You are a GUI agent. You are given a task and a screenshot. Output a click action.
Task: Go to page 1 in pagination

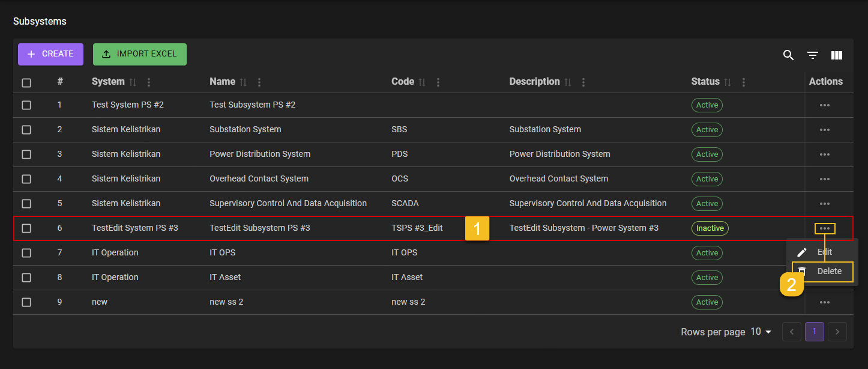(x=814, y=332)
